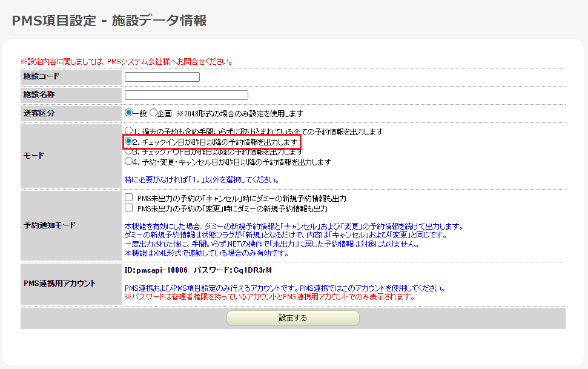Focus the 施設名称 text box
This screenshot has width=588, height=369.
tap(186, 95)
